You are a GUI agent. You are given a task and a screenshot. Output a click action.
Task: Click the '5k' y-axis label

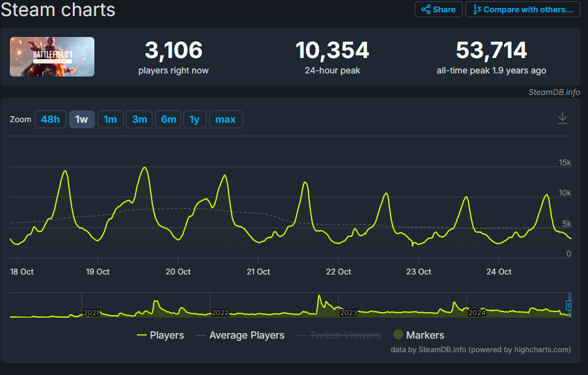566,223
